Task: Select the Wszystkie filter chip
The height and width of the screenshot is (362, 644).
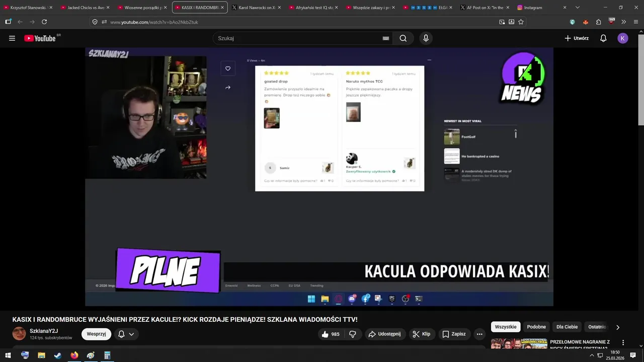Action: tap(506, 327)
